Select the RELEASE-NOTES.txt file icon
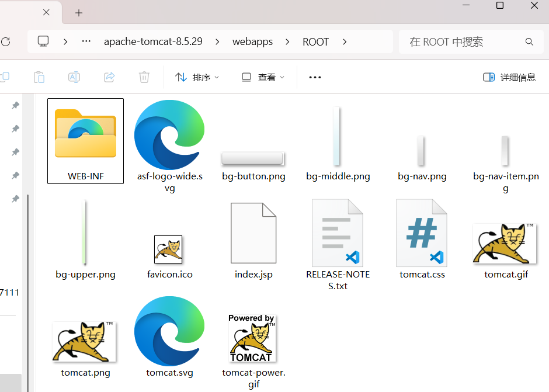Viewport: 549px width, 392px height. [x=338, y=233]
